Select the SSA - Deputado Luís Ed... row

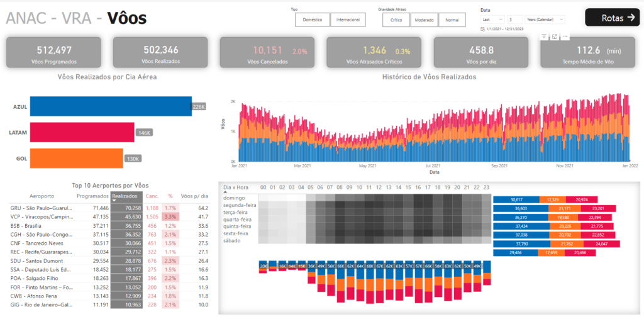109,270
